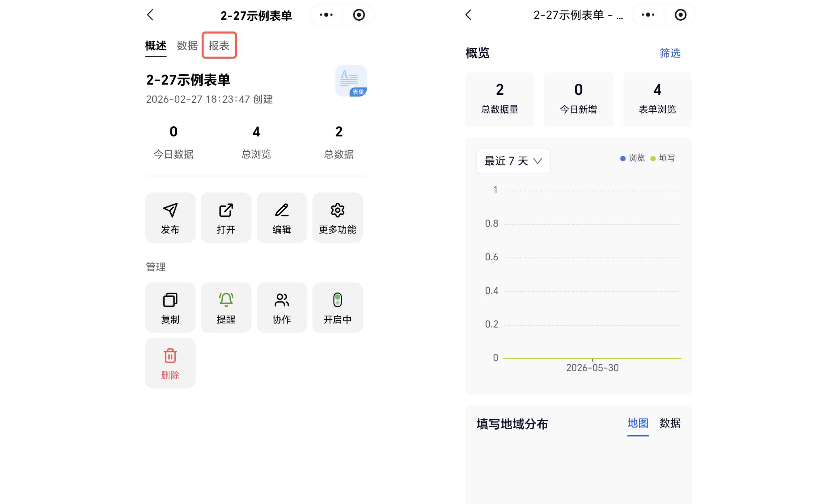The height and width of the screenshot is (504, 839).
Task: Click the 概览 heading
Action: 477,53
